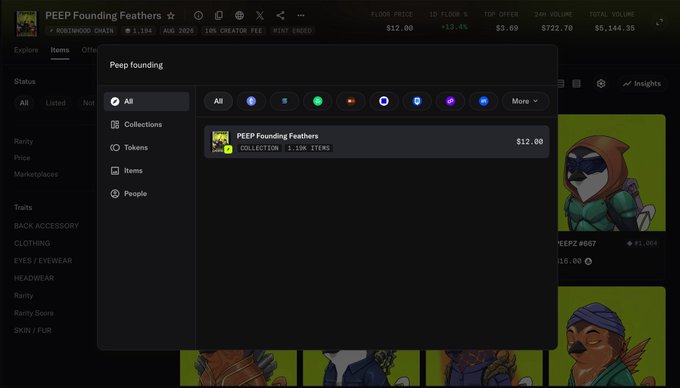Select the green circle chain filter
The image size is (680, 388).
tap(317, 101)
